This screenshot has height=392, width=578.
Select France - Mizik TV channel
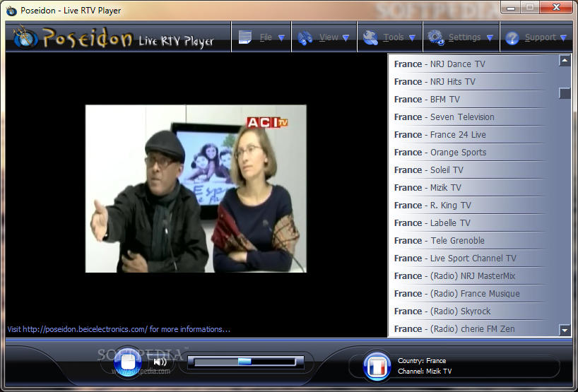point(471,188)
